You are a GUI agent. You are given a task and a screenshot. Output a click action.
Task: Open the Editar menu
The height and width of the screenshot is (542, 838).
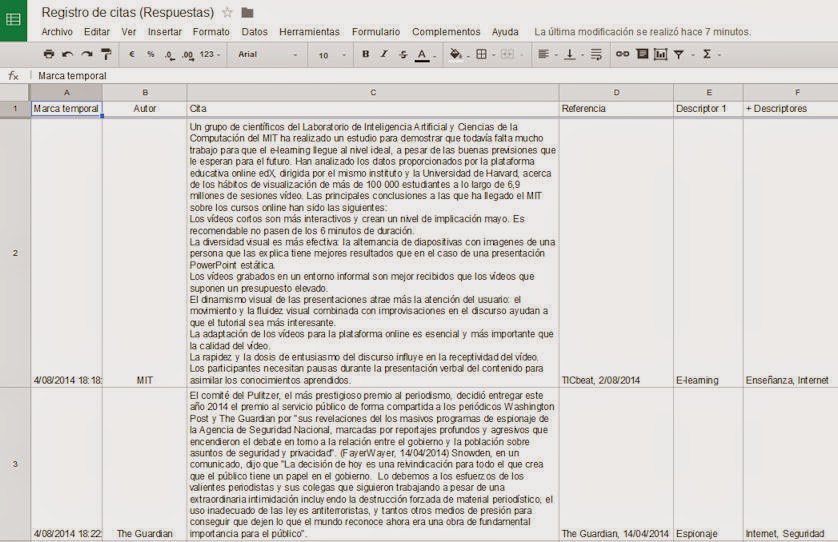coord(97,32)
